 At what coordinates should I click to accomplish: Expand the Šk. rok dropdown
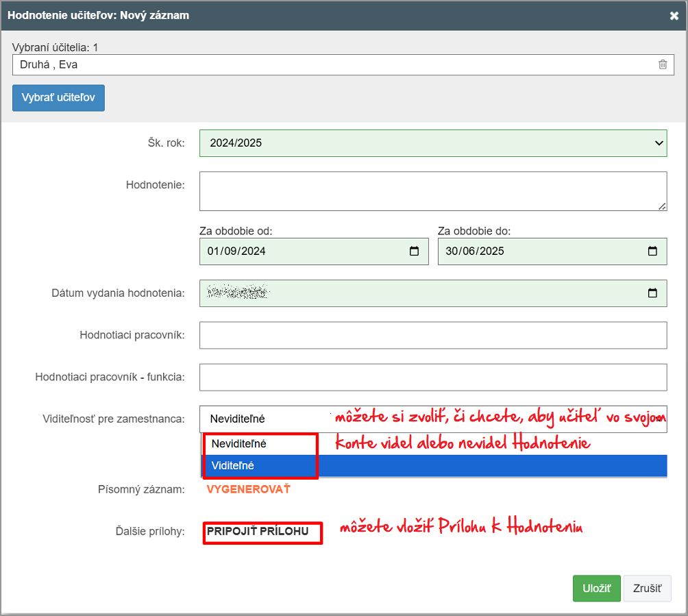click(433, 143)
